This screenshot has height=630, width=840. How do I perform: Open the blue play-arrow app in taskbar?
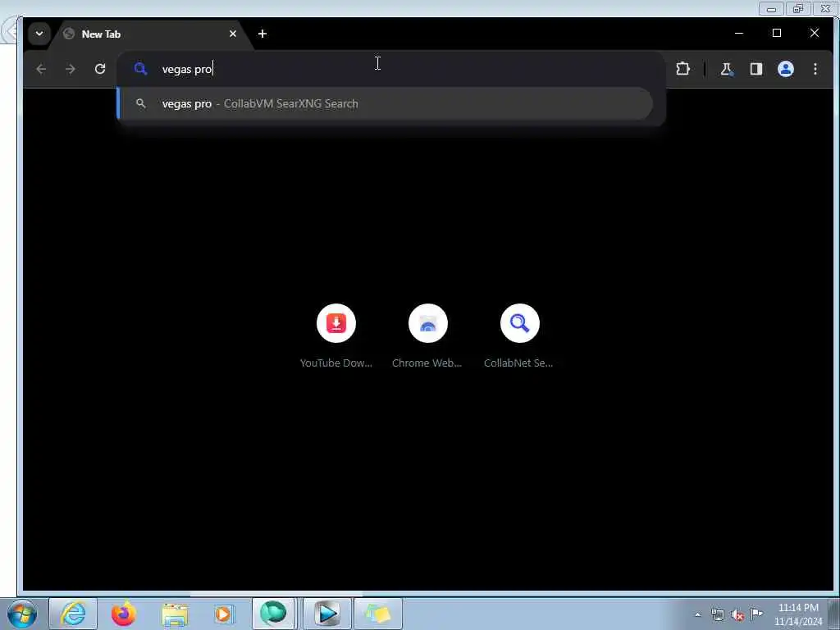(327, 614)
